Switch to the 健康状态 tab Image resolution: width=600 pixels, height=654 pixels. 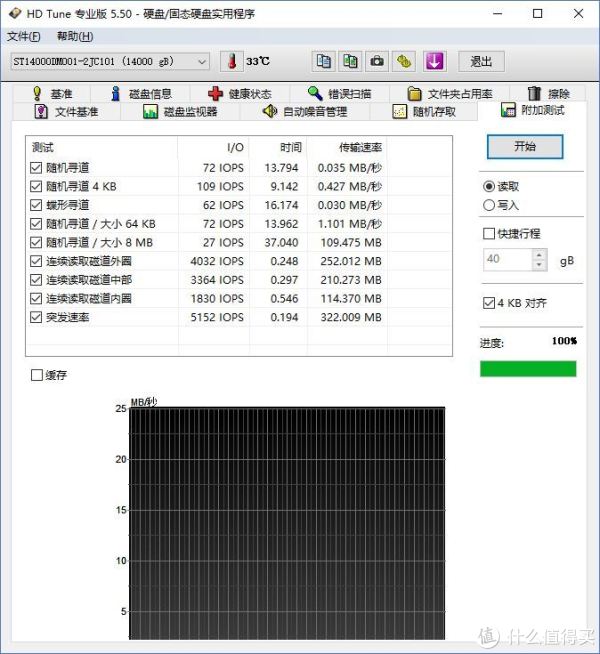(x=240, y=94)
